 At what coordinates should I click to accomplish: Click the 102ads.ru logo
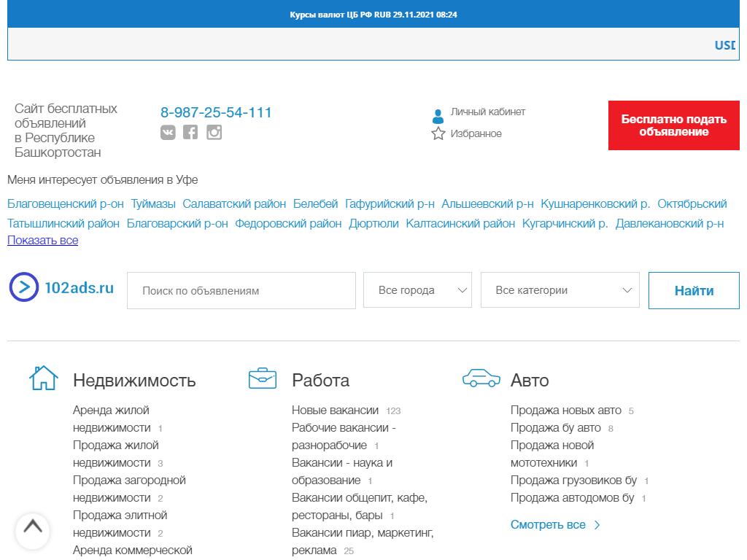coord(63,287)
